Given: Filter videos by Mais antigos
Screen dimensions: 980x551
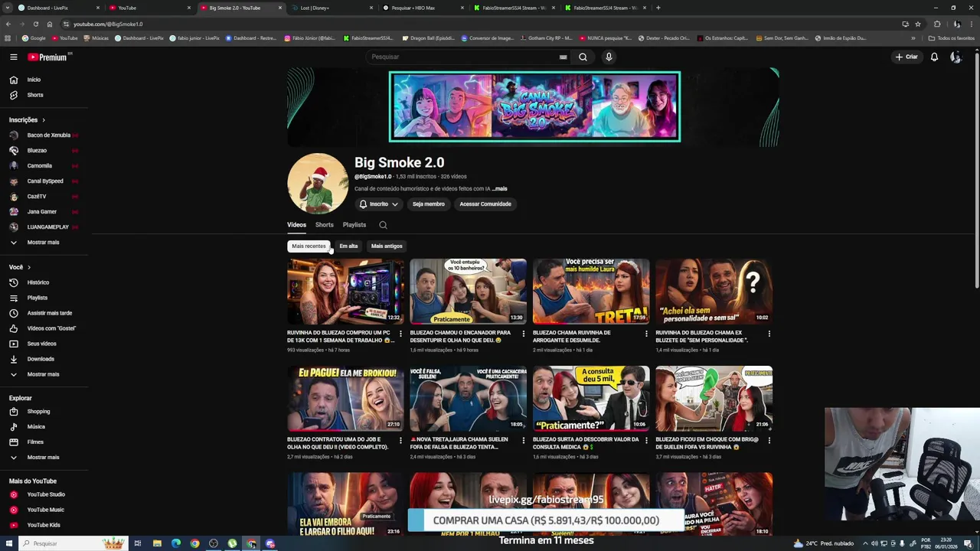Looking at the screenshot, I should coord(387,246).
